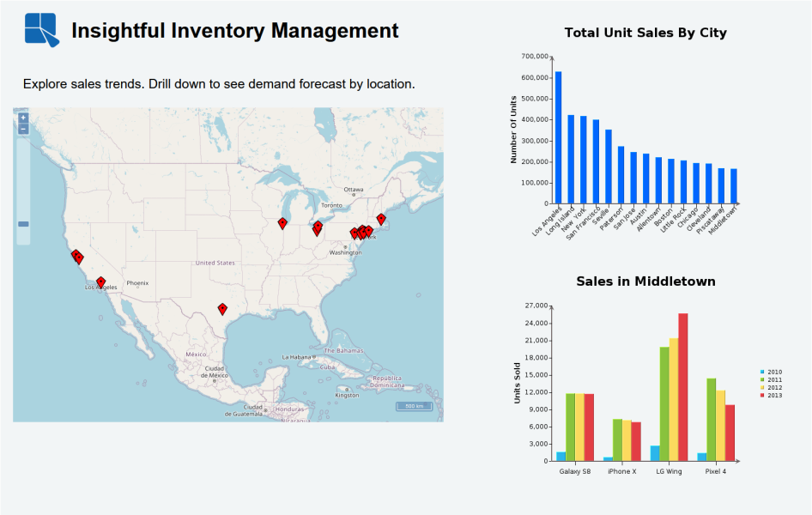Click the Cleveland map pin in Ohio

(318, 226)
